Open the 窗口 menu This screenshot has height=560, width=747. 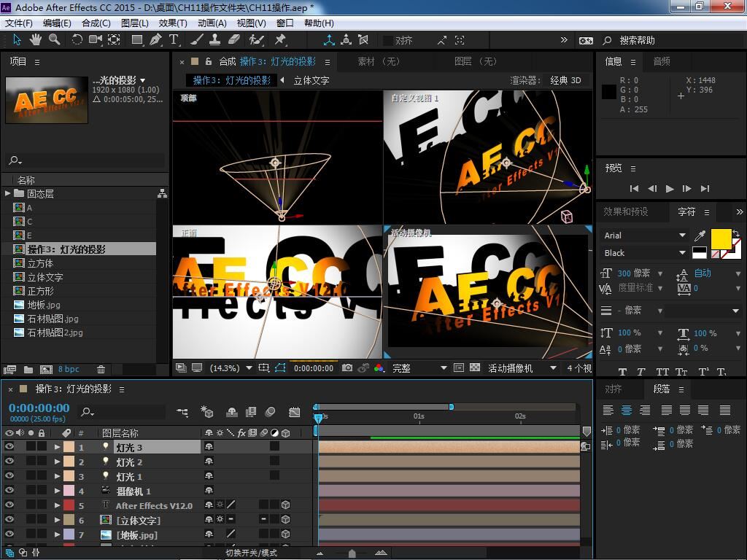coord(285,23)
